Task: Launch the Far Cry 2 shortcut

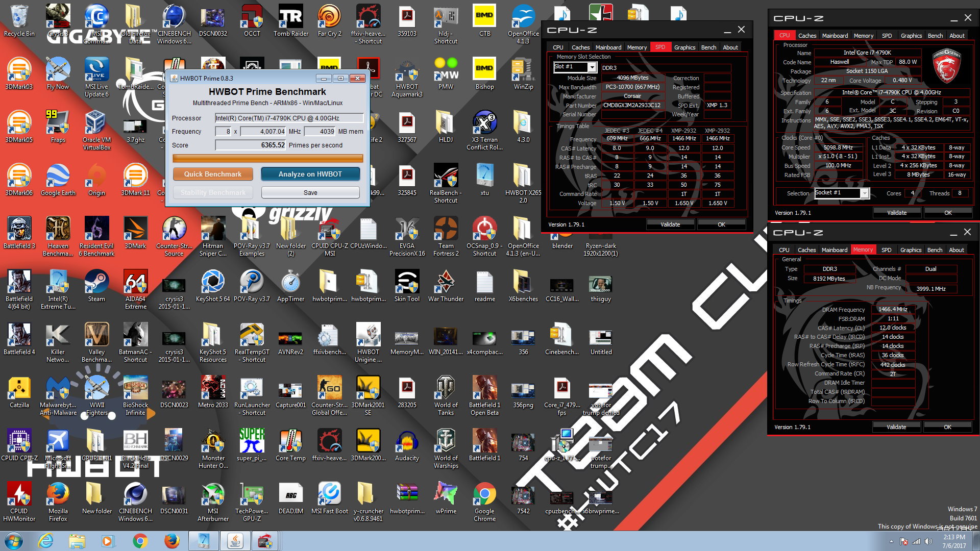Action: [x=329, y=21]
